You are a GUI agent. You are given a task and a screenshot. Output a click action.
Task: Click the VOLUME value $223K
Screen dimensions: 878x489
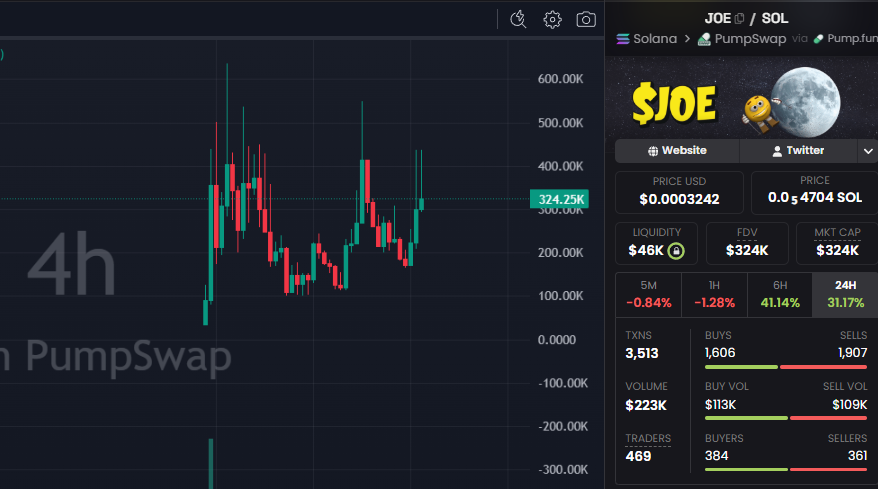[x=646, y=405]
